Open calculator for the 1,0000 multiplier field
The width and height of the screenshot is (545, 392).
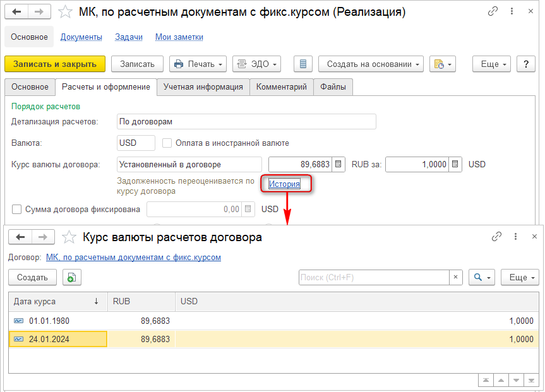click(x=455, y=164)
